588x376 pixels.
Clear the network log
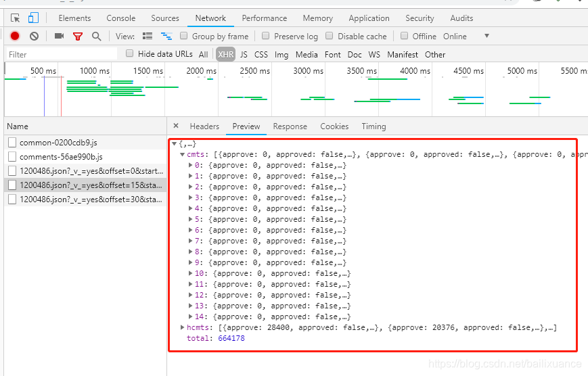tap(34, 36)
